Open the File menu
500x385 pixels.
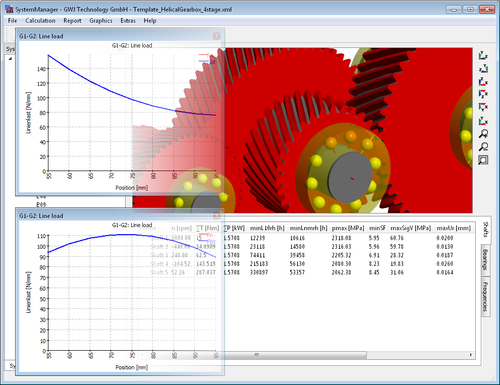coord(12,21)
